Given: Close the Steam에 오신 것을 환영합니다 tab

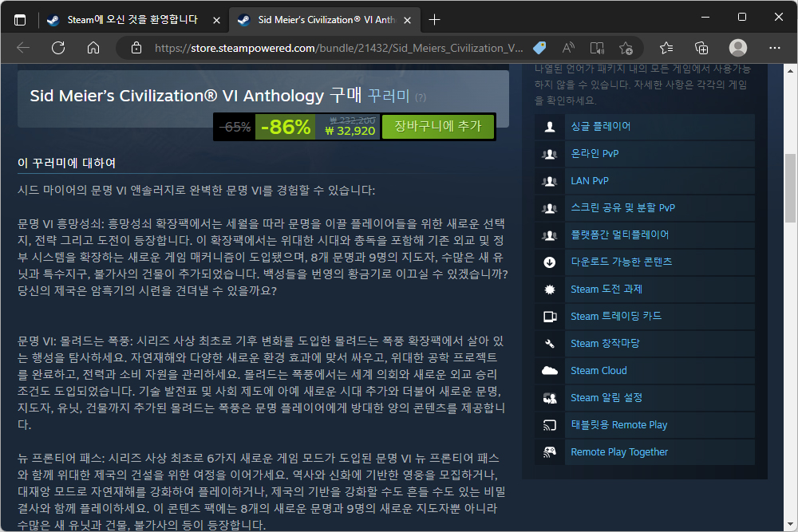Looking at the screenshot, I should [x=216, y=21].
